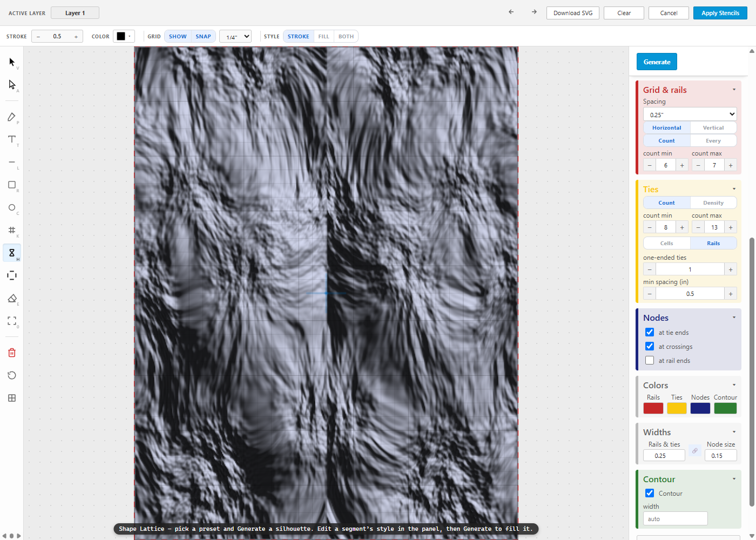
Task: Click the red trash delete icon
Action: pos(12,353)
